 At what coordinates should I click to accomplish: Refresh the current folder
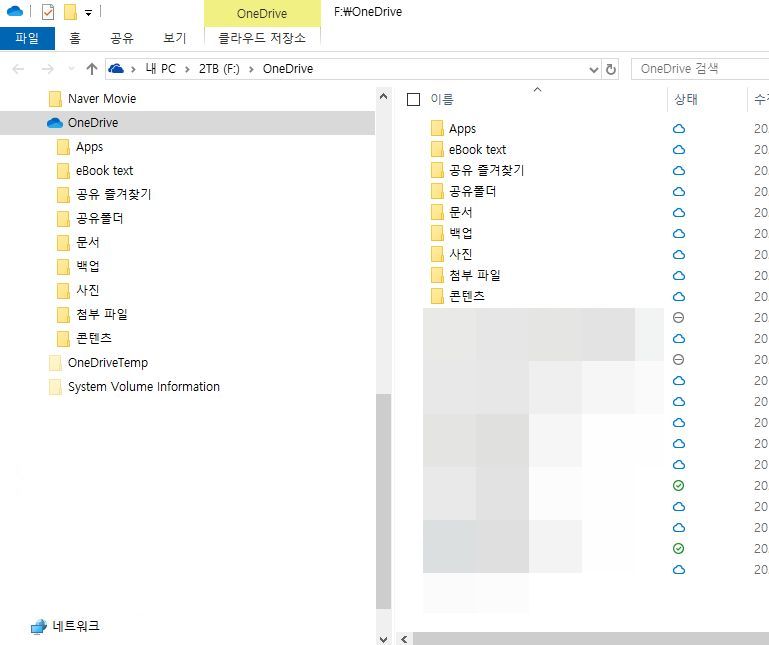(x=611, y=69)
